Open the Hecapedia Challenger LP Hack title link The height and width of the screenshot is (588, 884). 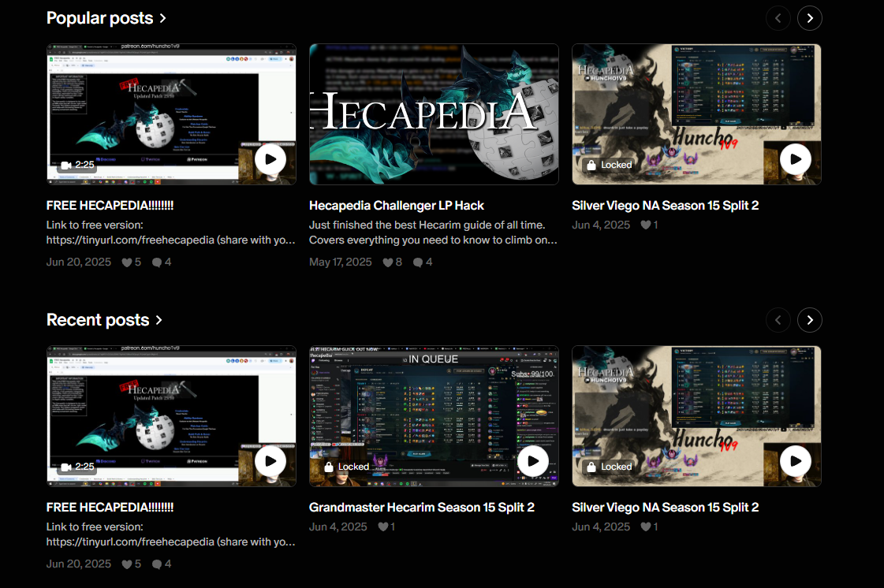396,206
